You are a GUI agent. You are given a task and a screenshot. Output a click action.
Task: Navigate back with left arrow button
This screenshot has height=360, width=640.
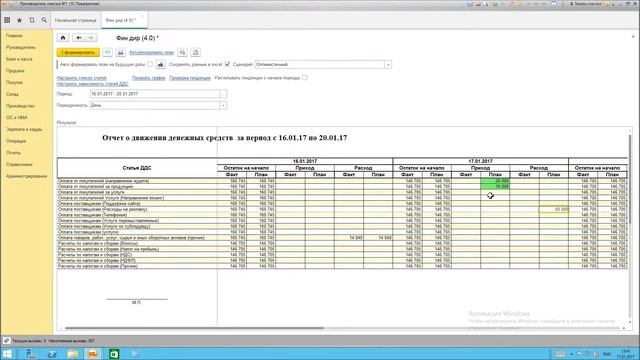(x=79, y=38)
